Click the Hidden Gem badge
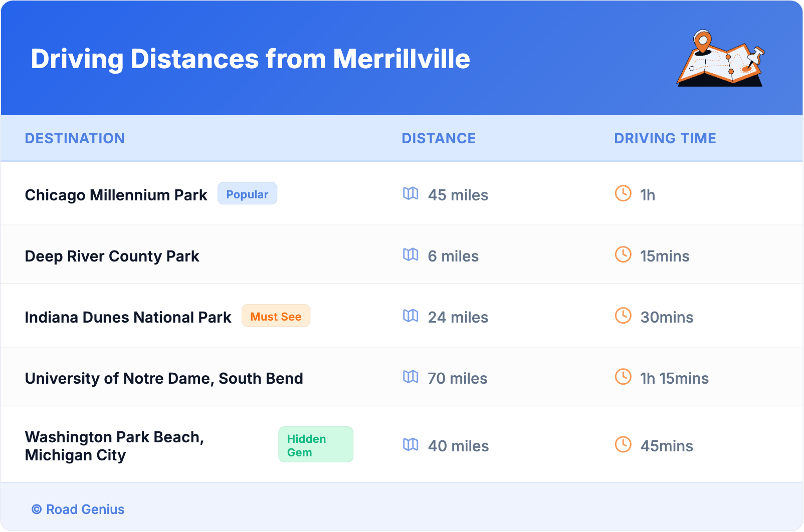The height and width of the screenshot is (532, 804). [315, 445]
